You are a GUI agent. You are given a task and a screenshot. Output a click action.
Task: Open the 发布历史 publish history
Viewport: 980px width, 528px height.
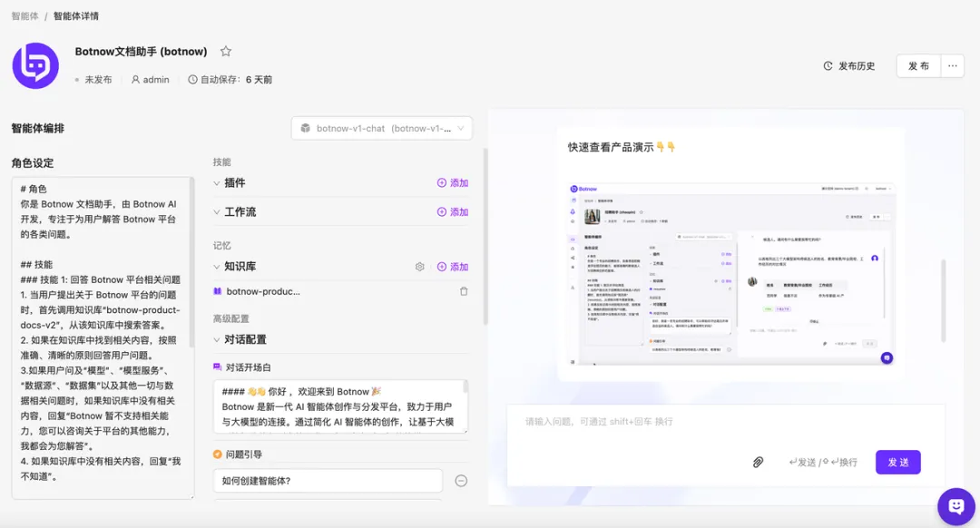[x=848, y=65]
